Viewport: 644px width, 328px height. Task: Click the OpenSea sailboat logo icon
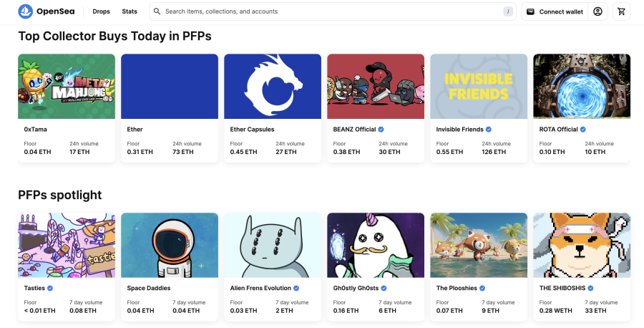pyautogui.click(x=26, y=11)
